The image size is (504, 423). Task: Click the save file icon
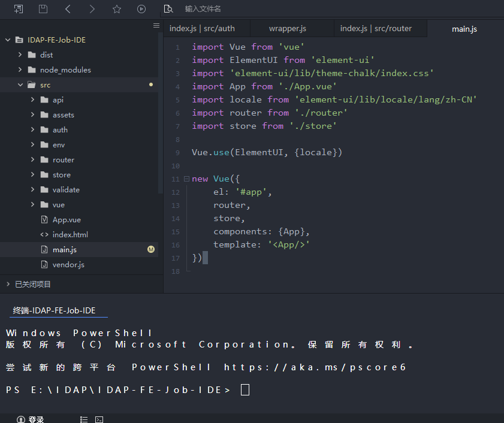coord(43,9)
